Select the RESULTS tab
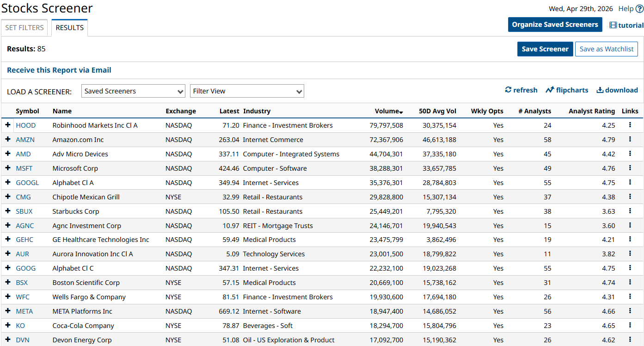Viewport: 644px width, 346px height. [69, 28]
